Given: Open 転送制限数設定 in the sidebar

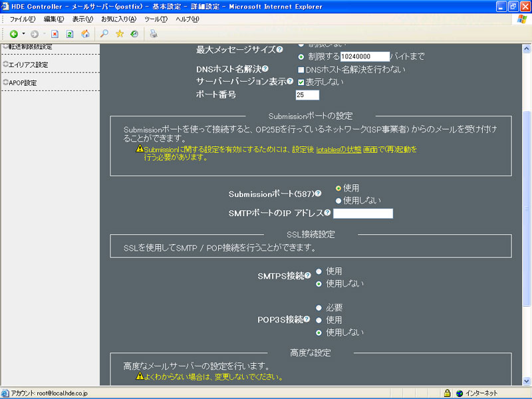Looking at the screenshot, I should click(30, 47).
